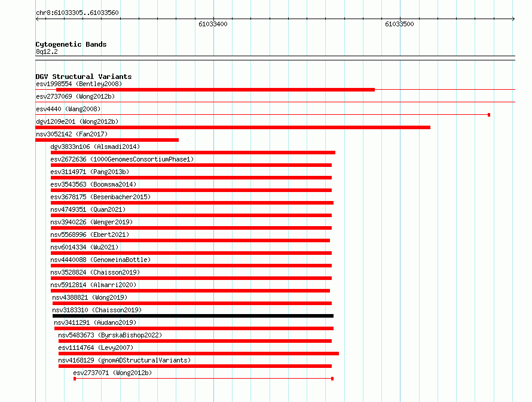Click the left end marker of esv2737071
The width and height of the screenshot is (532, 402).
pos(75,379)
